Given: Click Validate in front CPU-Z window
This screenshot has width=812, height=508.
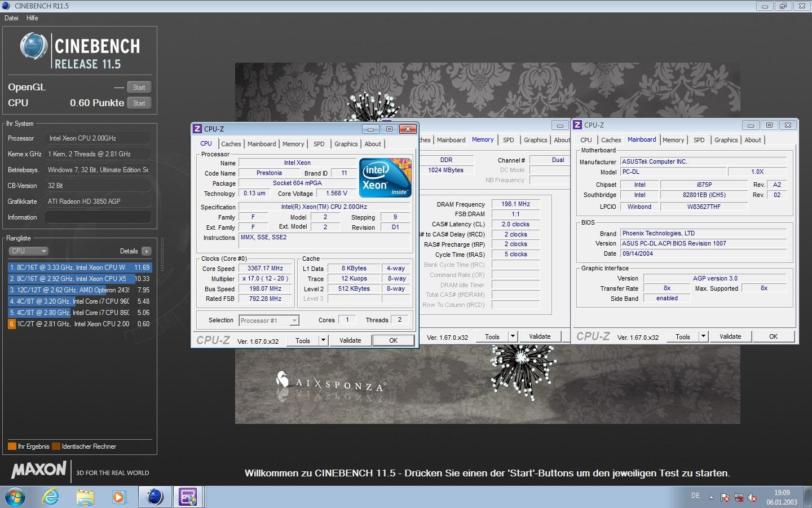Looking at the screenshot, I should point(350,340).
